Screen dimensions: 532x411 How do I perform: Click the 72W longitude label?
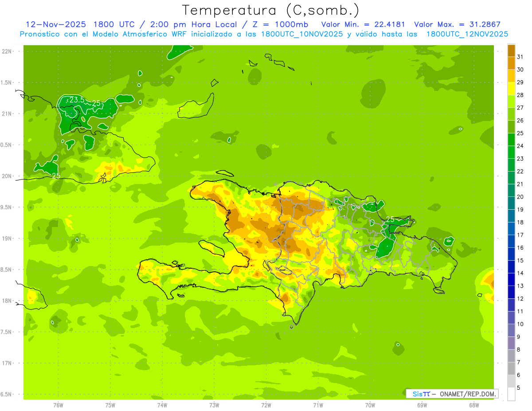[266, 405]
